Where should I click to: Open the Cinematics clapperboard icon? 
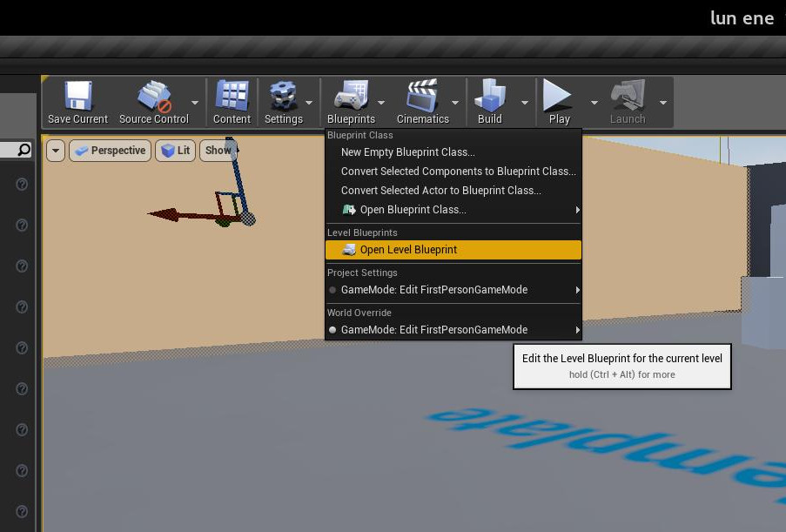[422, 96]
